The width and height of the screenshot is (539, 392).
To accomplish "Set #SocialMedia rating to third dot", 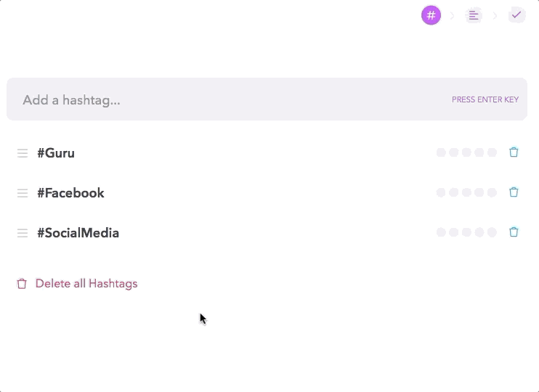I will 466,232.
